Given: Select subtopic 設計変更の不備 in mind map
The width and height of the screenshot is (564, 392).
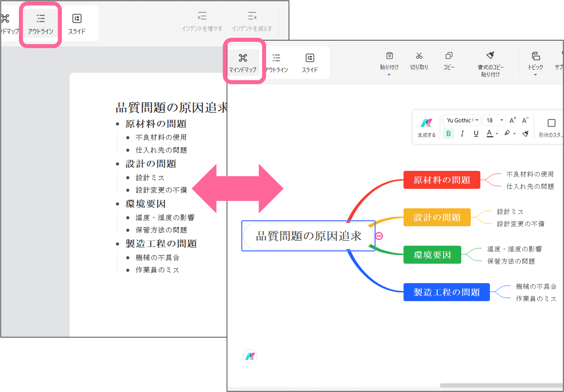Looking at the screenshot, I should click(520, 224).
